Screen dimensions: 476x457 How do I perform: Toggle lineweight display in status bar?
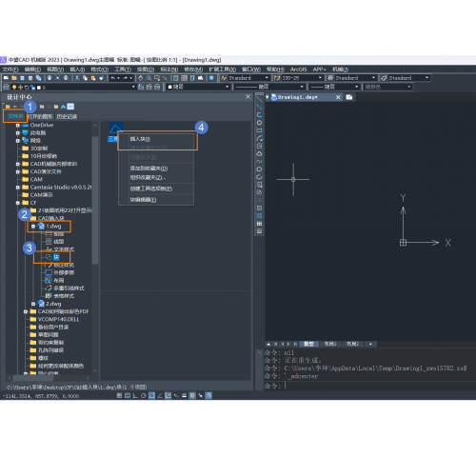click(184, 395)
